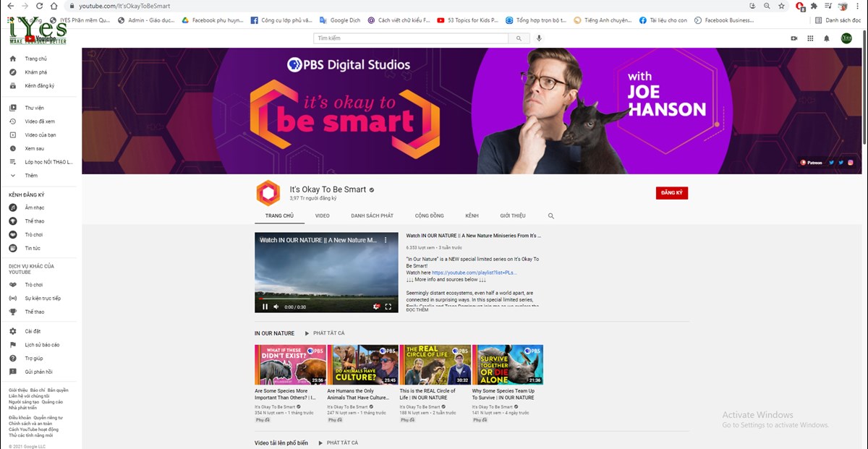The image size is (868, 449).
Task: Open the youtube.com/playlist link in description
Action: point(475,273)
